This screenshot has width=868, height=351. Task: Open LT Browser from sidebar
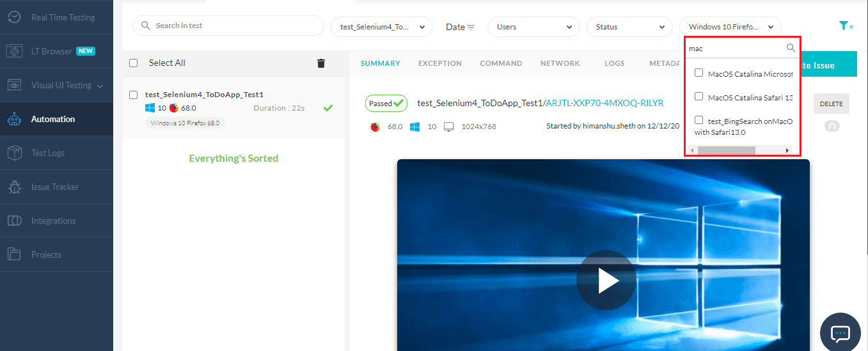(x=56, y=51)
